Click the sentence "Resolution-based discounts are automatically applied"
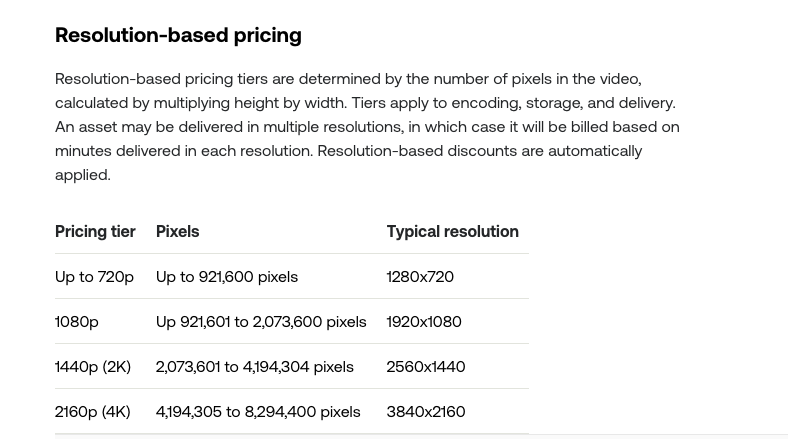This screenshot has width=788, height=439. pos(479,151)
